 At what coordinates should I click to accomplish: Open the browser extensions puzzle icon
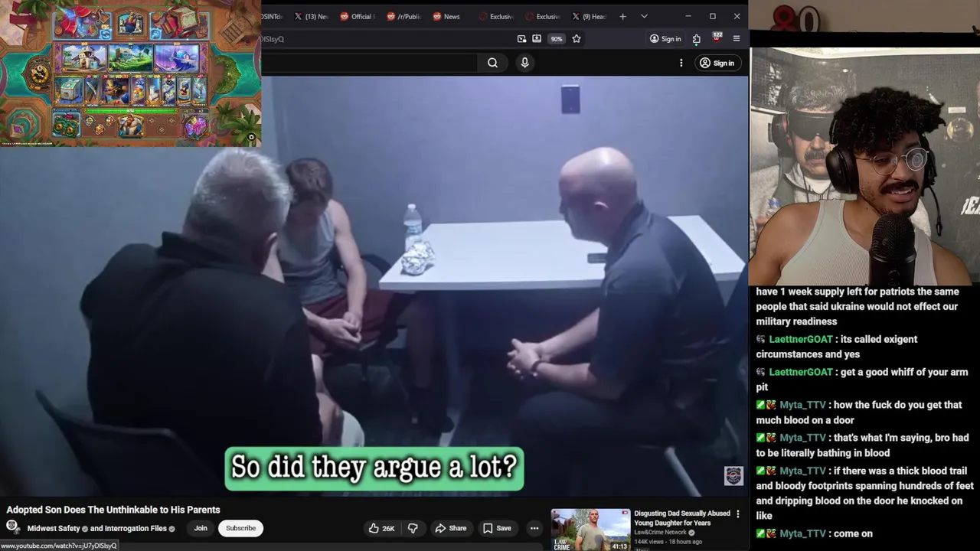tap(696, 39)
